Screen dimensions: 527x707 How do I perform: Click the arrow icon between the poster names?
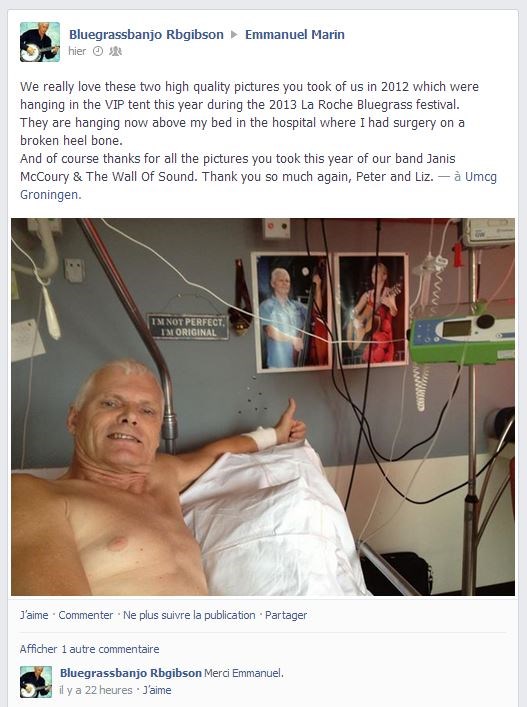click(234, 35)
